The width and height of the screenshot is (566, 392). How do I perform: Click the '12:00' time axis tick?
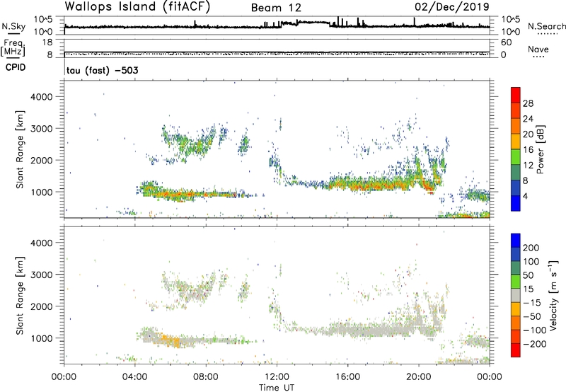click(277, 377)
